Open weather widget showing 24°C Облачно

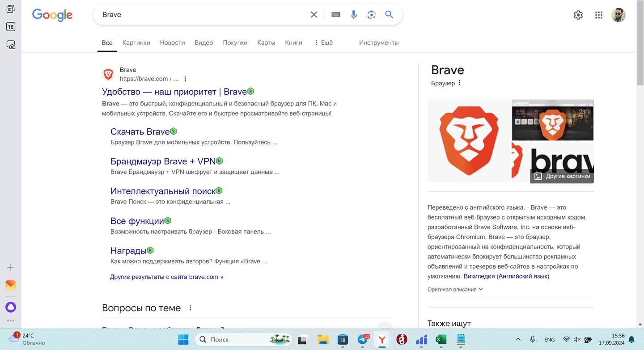28,339
